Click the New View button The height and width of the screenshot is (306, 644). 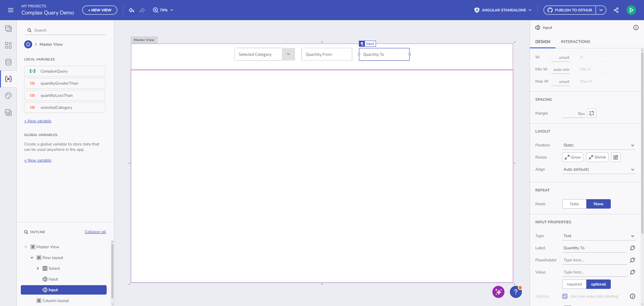click(100, 10)
